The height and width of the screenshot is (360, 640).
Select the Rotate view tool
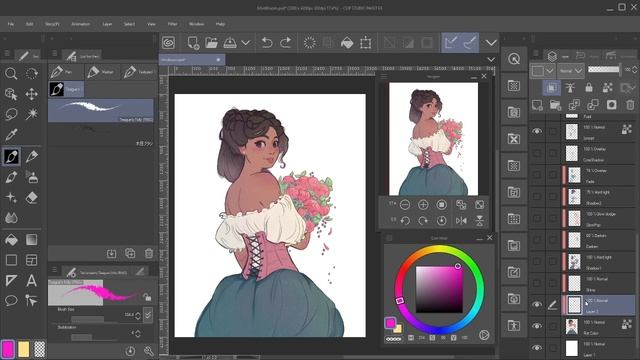point(31,73)
